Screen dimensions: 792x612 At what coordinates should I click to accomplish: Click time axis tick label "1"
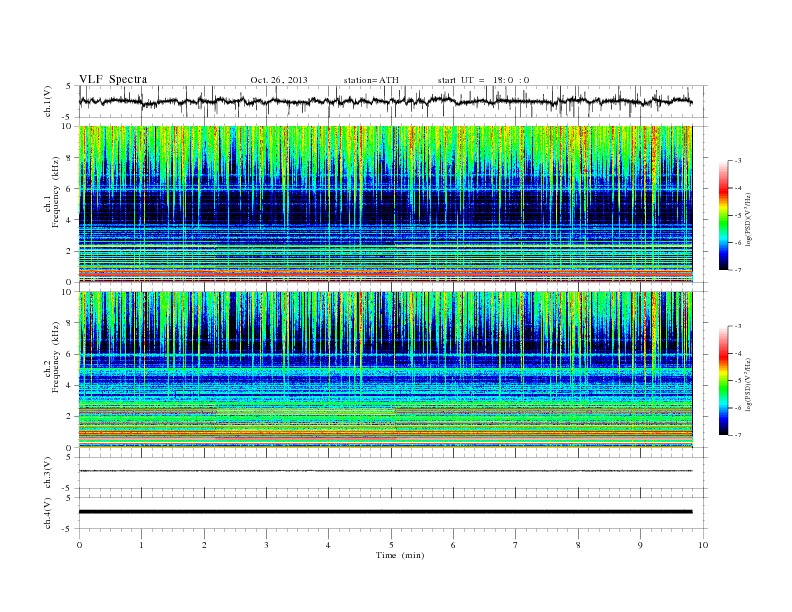tap(141, 545)
